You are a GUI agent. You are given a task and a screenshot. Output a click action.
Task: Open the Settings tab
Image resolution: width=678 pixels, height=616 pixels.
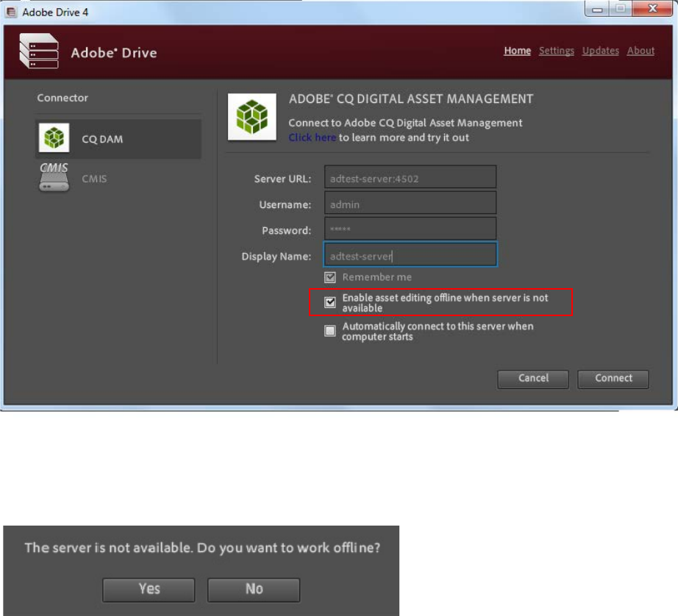click(x=557, y=51)
